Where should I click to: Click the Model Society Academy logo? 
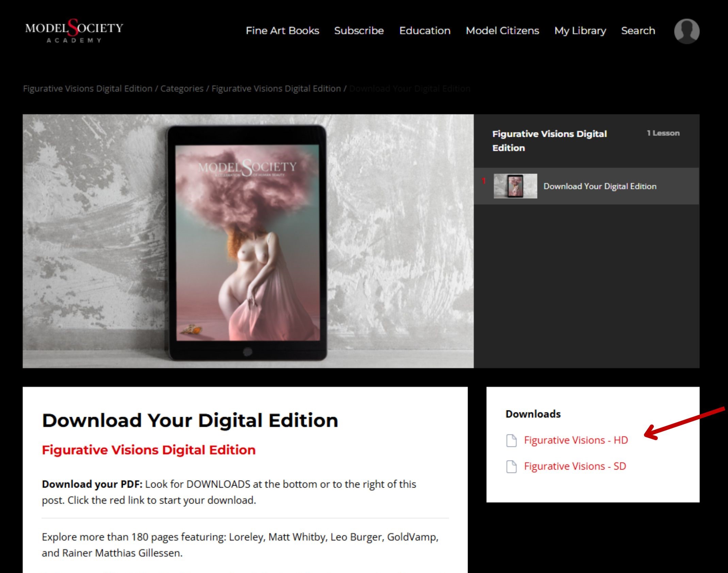pyautogui.click(x=74, y=31)
